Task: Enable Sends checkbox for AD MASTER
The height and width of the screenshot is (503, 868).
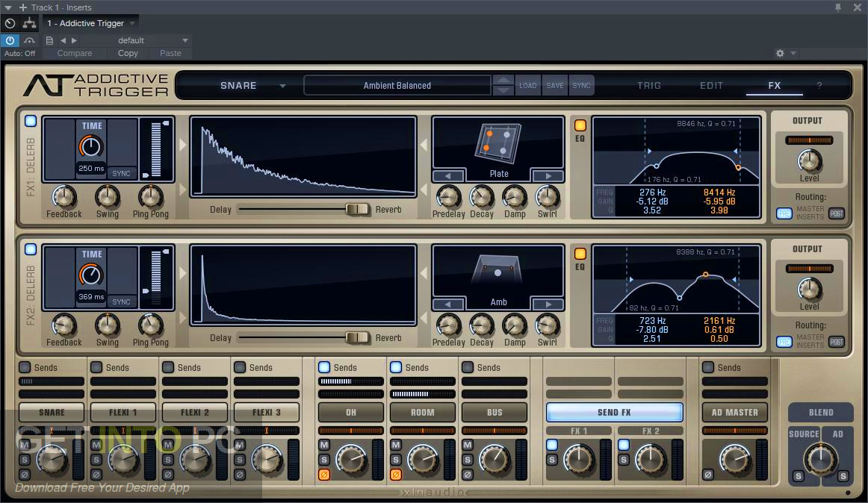Action: coord(708,367)
